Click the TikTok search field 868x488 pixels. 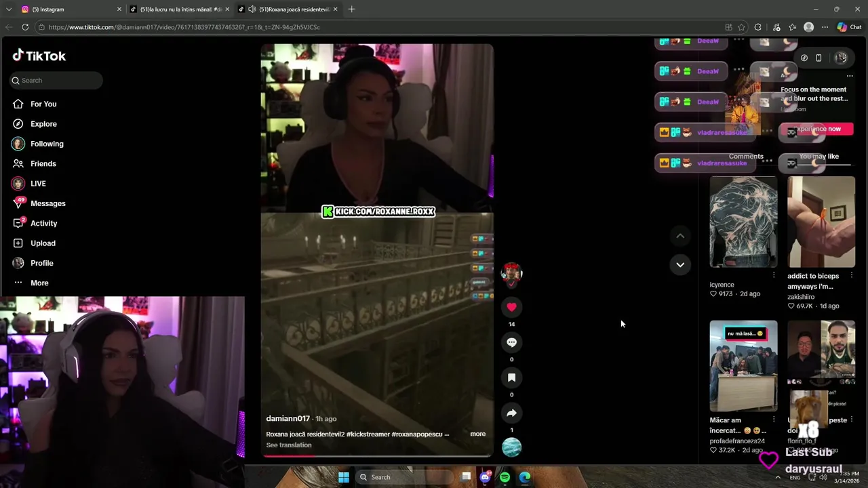[56, 80]
